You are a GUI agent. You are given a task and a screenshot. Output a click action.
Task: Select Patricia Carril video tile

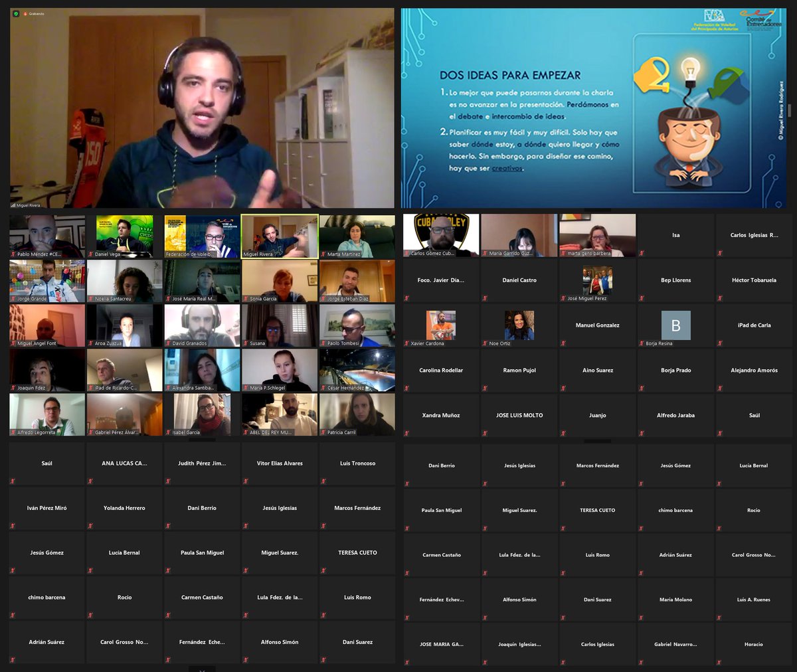(357, 415)
